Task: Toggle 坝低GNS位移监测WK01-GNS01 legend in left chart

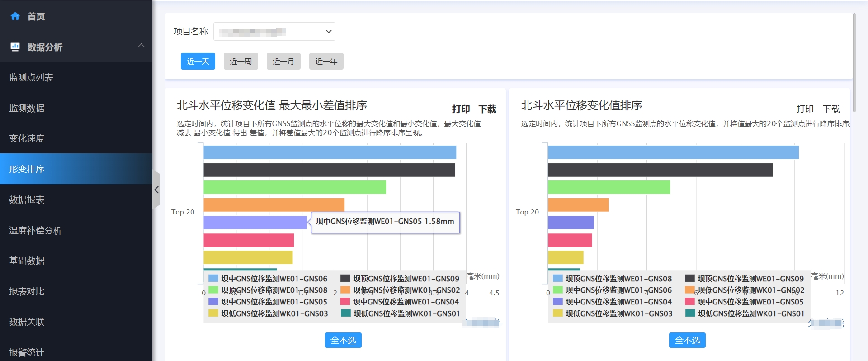Action: [400, 313]
